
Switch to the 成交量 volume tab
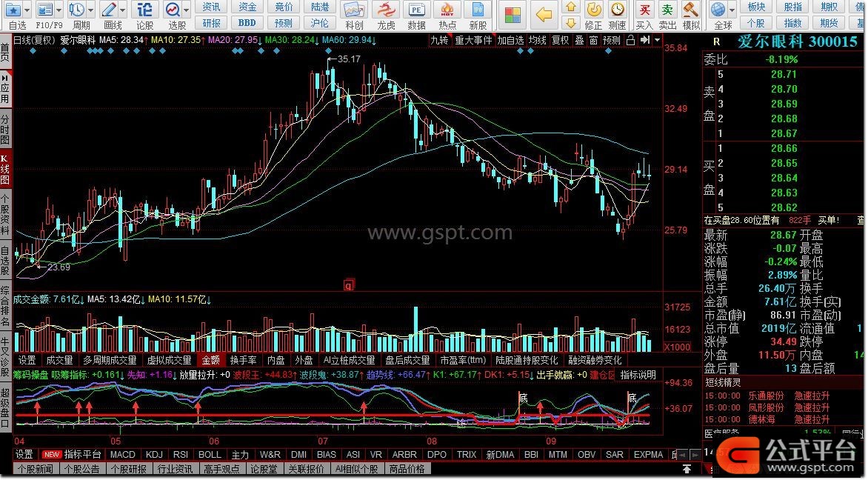click(60, 361)
